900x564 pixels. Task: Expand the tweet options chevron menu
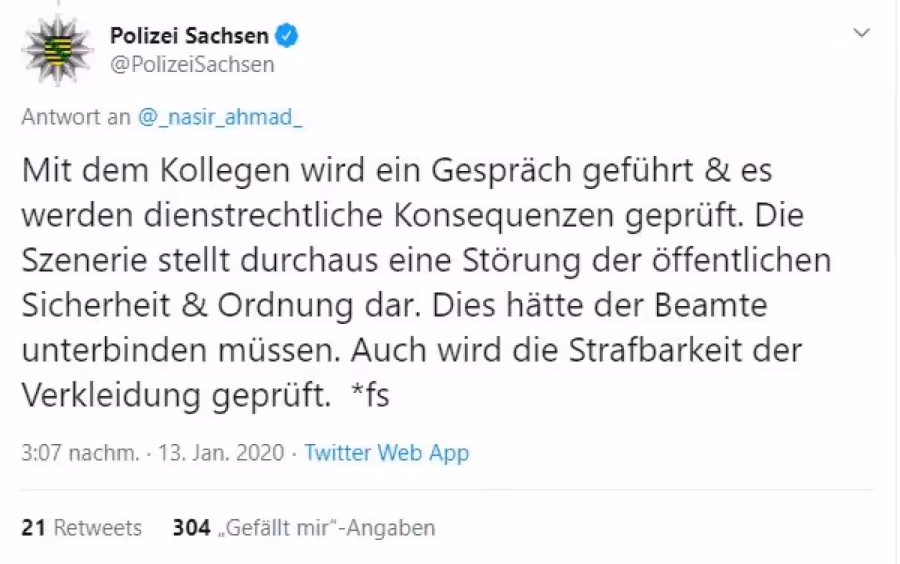[x=862, y=33]
